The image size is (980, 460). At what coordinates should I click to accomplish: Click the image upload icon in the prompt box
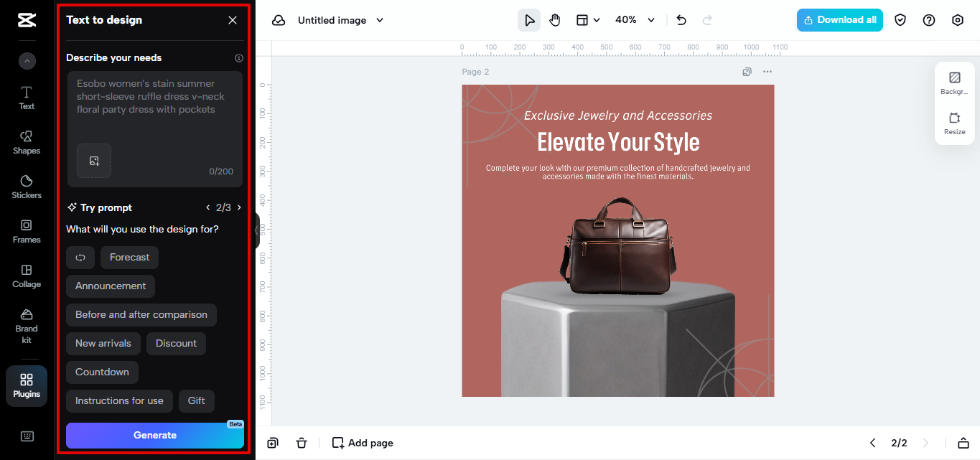(x=94, y=161)
